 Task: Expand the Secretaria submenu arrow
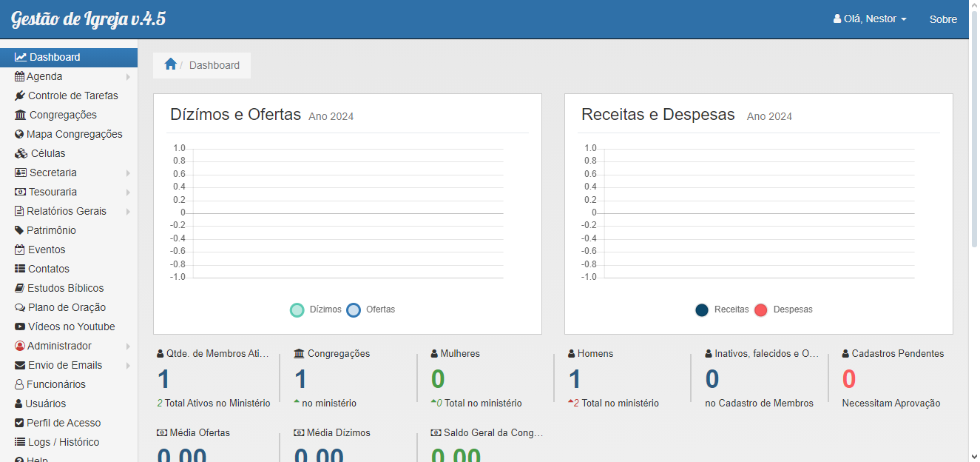tap(128, 173)
